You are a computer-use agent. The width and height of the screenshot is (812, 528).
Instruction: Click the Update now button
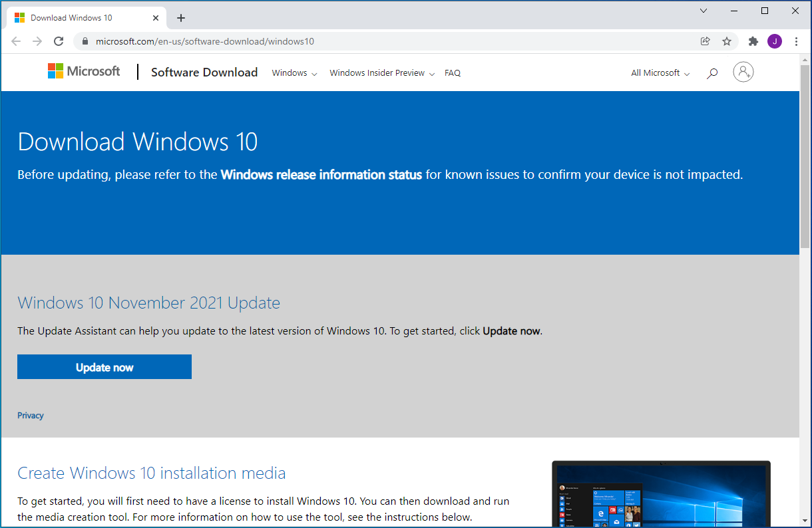tap(104, 367)
